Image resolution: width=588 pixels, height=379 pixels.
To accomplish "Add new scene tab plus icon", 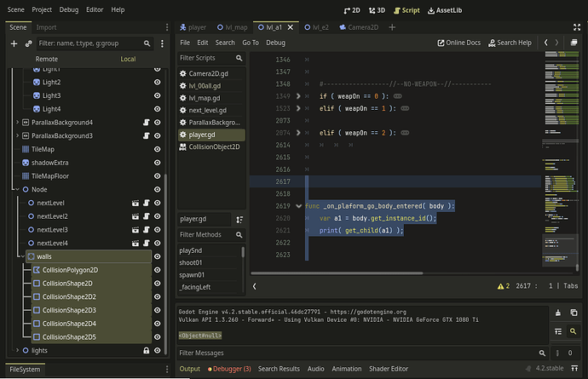I will (392, 27).
